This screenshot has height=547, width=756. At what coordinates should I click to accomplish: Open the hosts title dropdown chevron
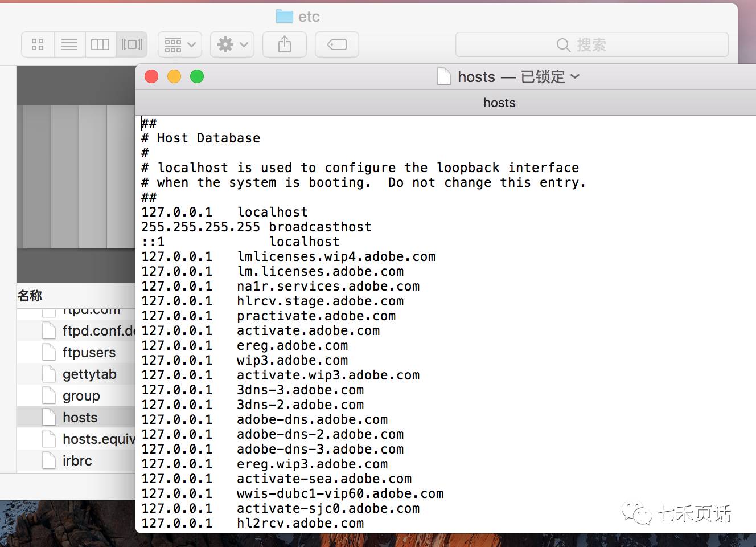[575, 76]
